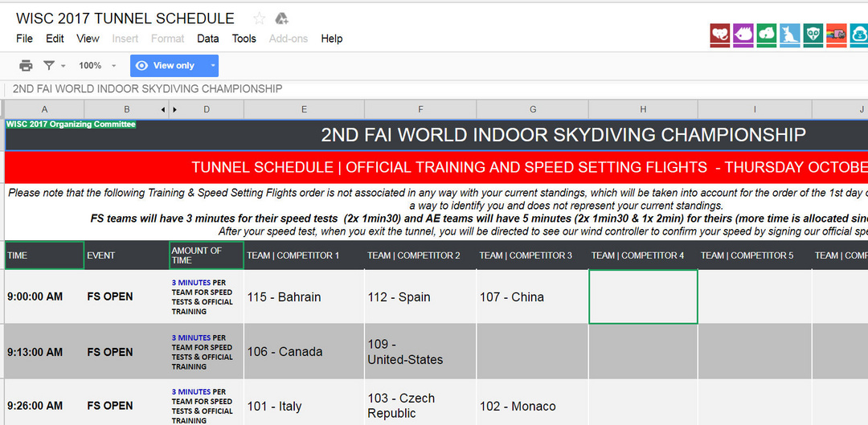The image size is (868, 425).
Task: Open the Tools menu
Action: (x=244, y=39)
